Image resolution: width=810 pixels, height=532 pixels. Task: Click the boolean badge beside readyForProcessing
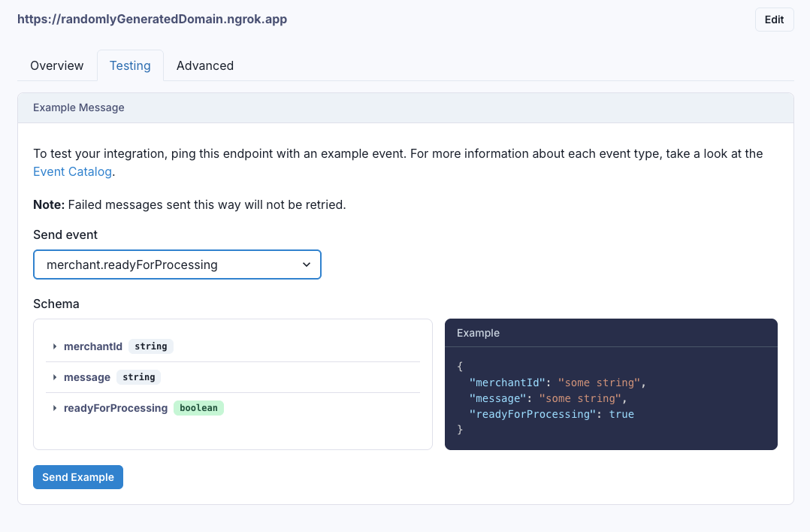point(198,408)
